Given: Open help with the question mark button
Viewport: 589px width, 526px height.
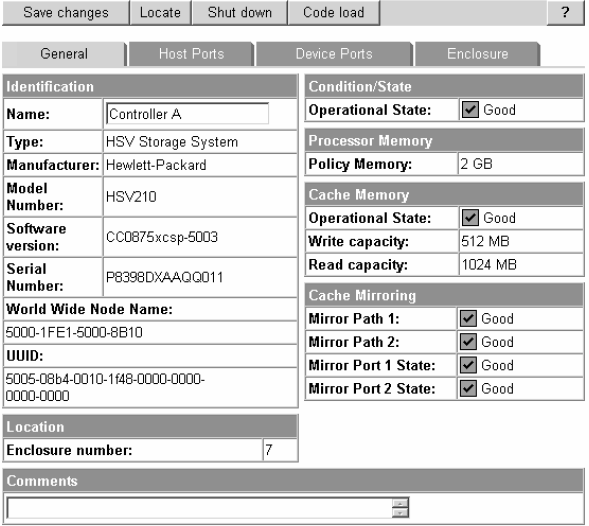Looking at the screenshot, I should 565,12.
